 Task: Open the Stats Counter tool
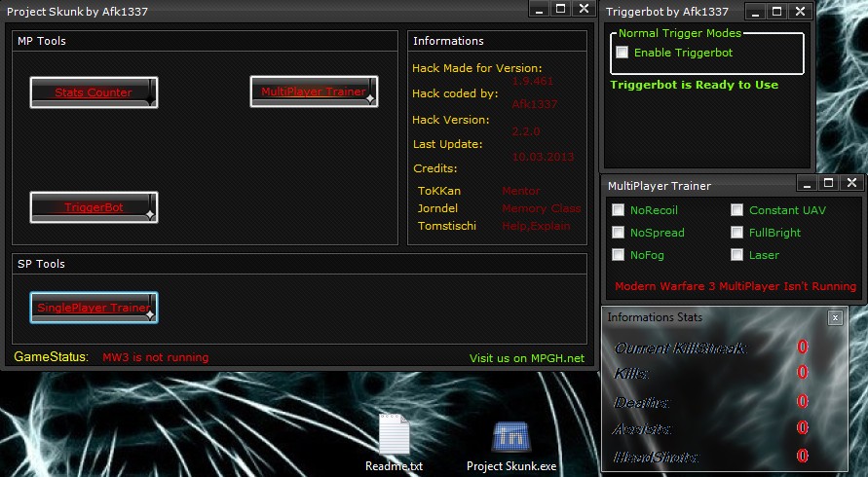click(x=94, y=92)
